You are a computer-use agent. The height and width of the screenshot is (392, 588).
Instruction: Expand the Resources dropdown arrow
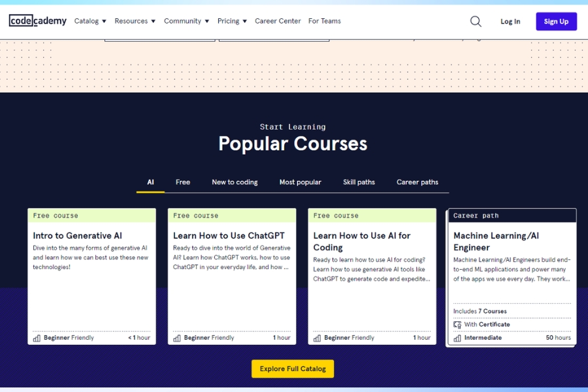click(x=153, y=22)
